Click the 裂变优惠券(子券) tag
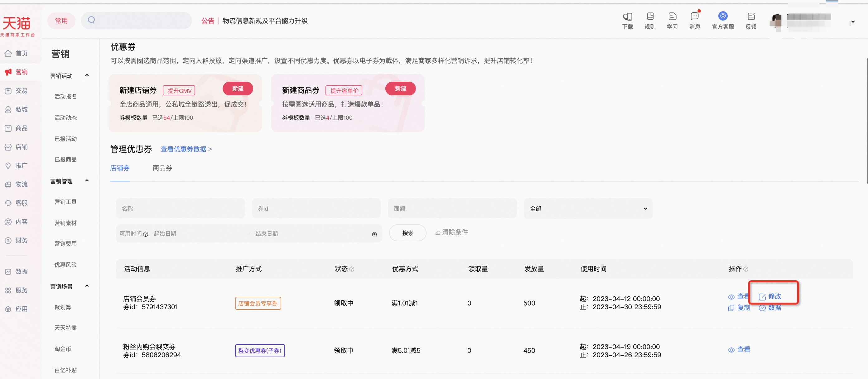868x379 pixels. (260, 351)
